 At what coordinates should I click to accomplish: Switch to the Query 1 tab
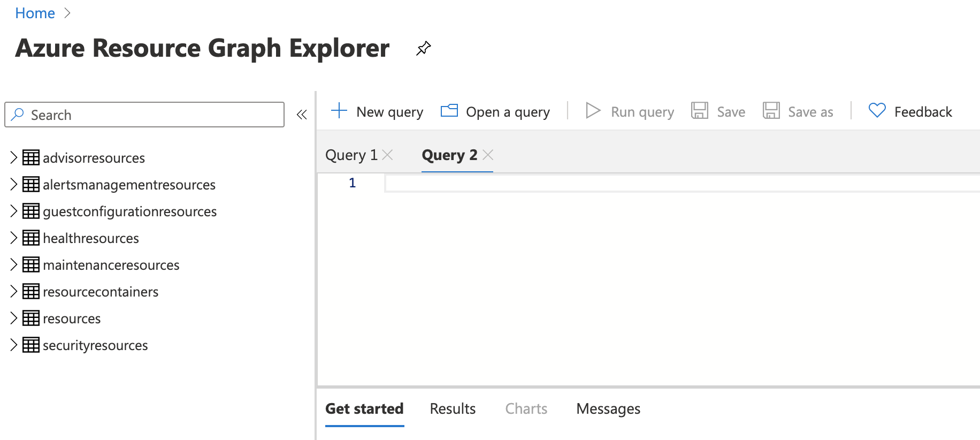point(351,155)
